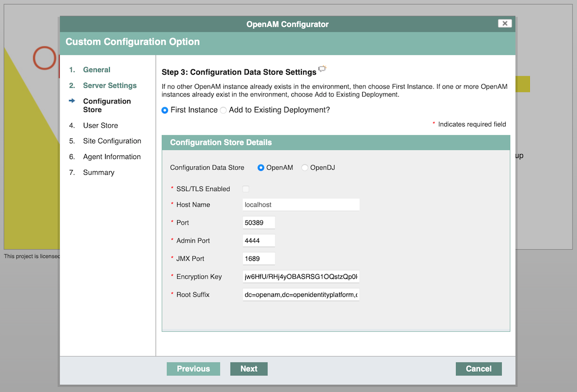The width and height of the screenshot is (577, 392).
Task: Click the Configuration Store Details header
Action: [x=336, y=142]
